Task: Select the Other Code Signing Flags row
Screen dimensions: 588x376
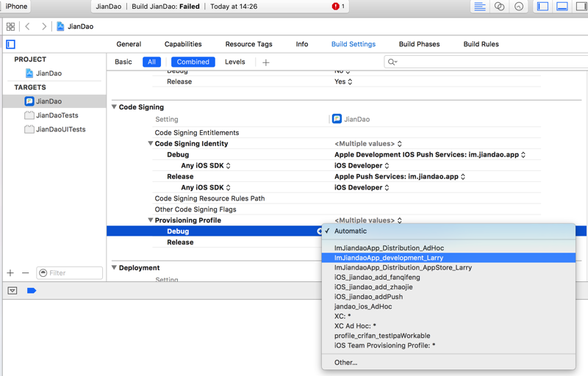Action: pyautogui.click(x=346, y=209)
